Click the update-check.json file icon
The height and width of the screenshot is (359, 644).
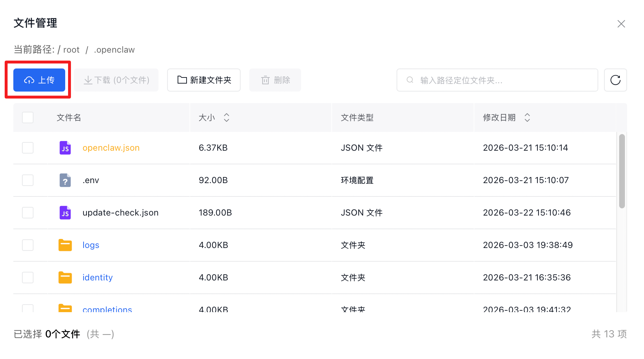65,213
